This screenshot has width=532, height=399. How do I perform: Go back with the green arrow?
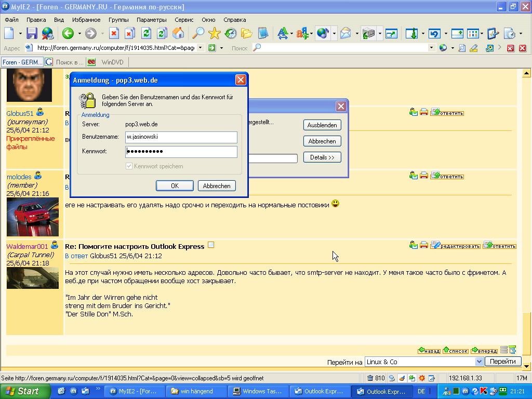pyautogui.click(x=68, y=33)
